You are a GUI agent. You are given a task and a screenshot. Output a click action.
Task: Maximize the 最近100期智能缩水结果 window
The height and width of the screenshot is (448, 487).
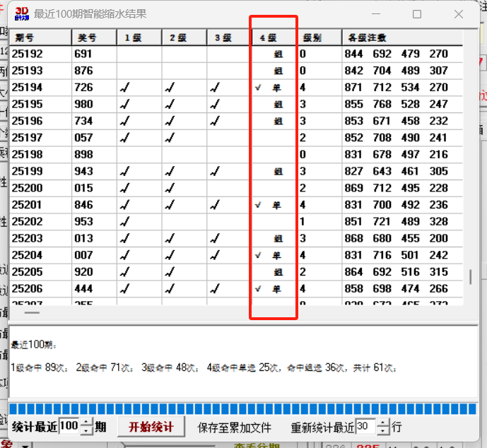click(417, 14)
